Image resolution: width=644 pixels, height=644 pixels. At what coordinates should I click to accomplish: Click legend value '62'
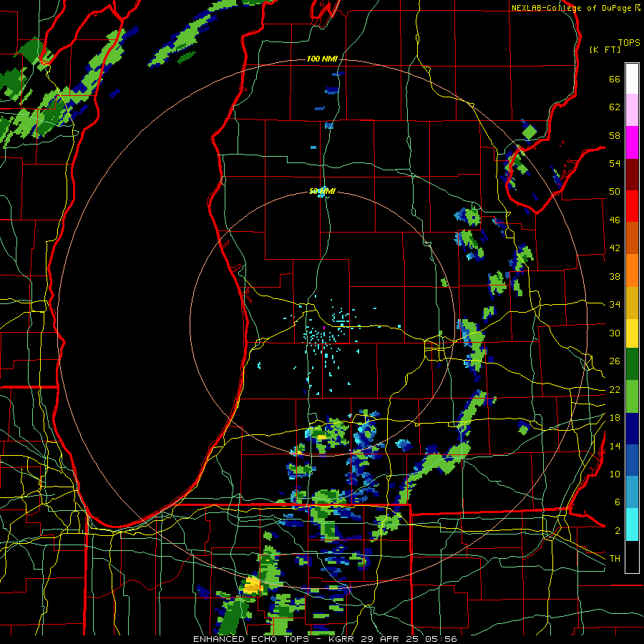pyautogui.click(x=615, y=107)
